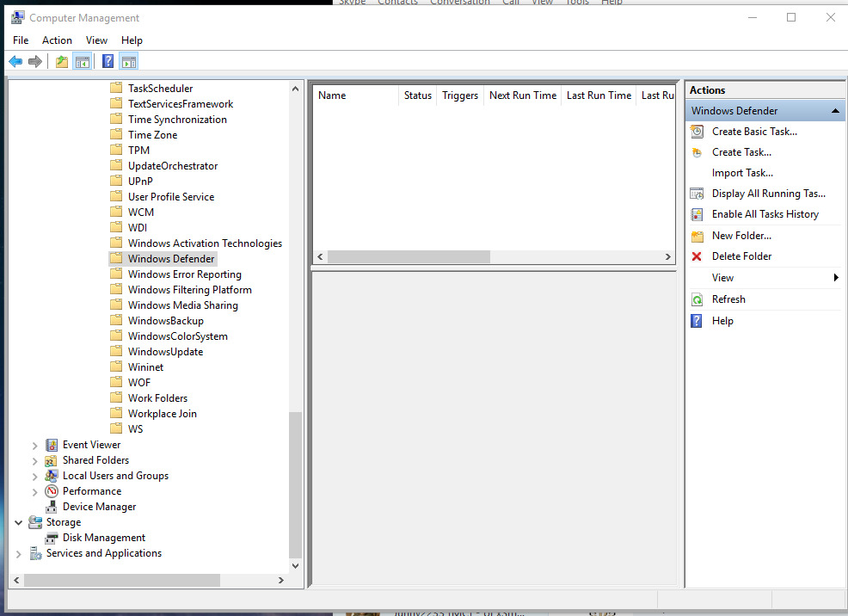This screenshot has width=848, height=616.
Task: Open the Help menu in menu bar
Action: click(x=132, y=40)
